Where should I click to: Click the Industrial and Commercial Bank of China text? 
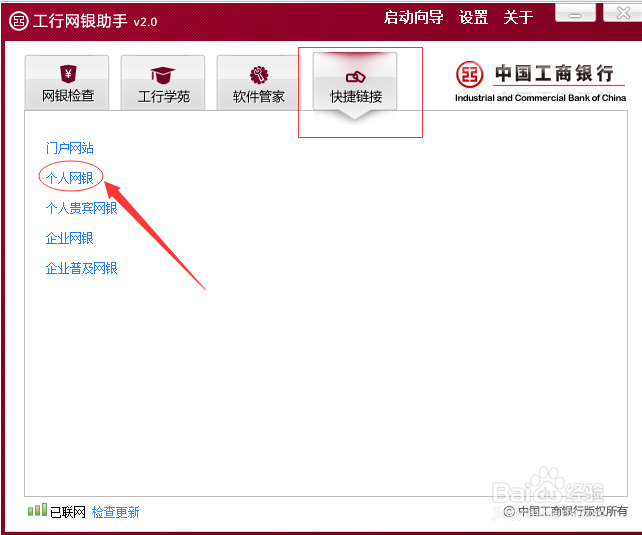pyautogui.click(x=540, y=98)
